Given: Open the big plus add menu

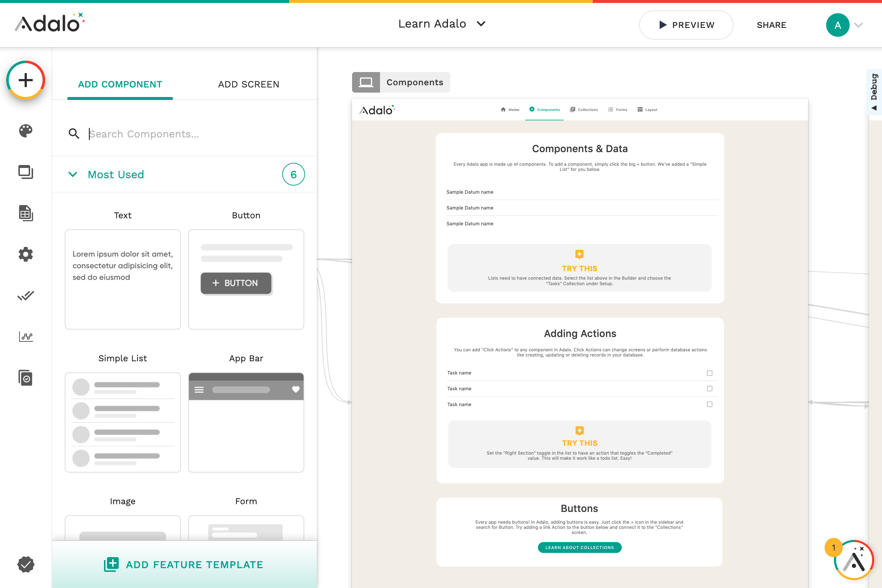Looking at the screenshot, I should pos(25,80).
